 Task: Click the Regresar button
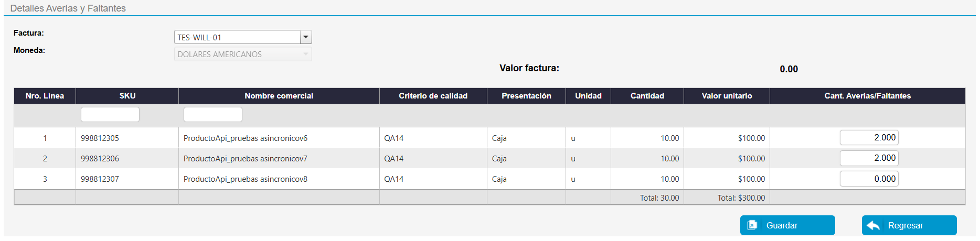[x=909, y=225]
